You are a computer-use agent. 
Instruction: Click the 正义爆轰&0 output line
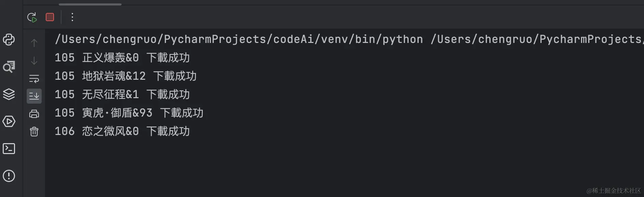(122, 58)
